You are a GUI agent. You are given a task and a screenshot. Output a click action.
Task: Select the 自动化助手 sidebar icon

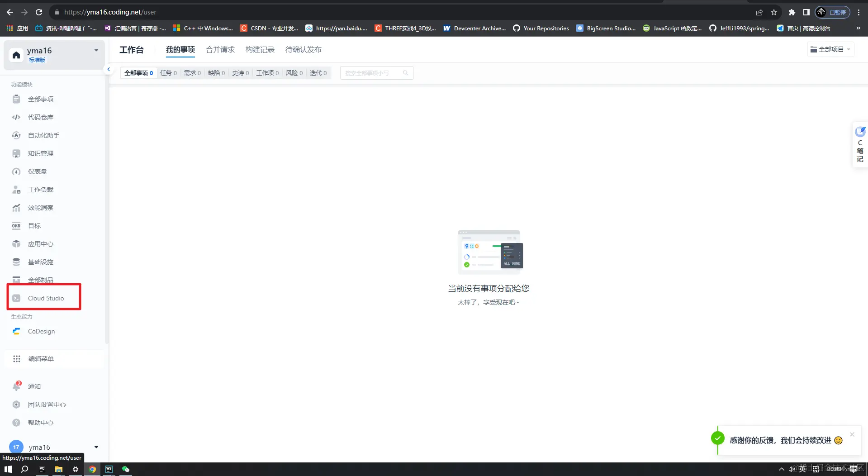pyautogui.click(x=43, y=135)
